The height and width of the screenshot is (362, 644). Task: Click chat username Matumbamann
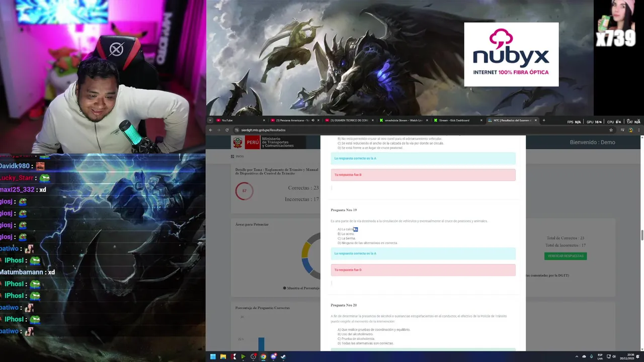22,272
